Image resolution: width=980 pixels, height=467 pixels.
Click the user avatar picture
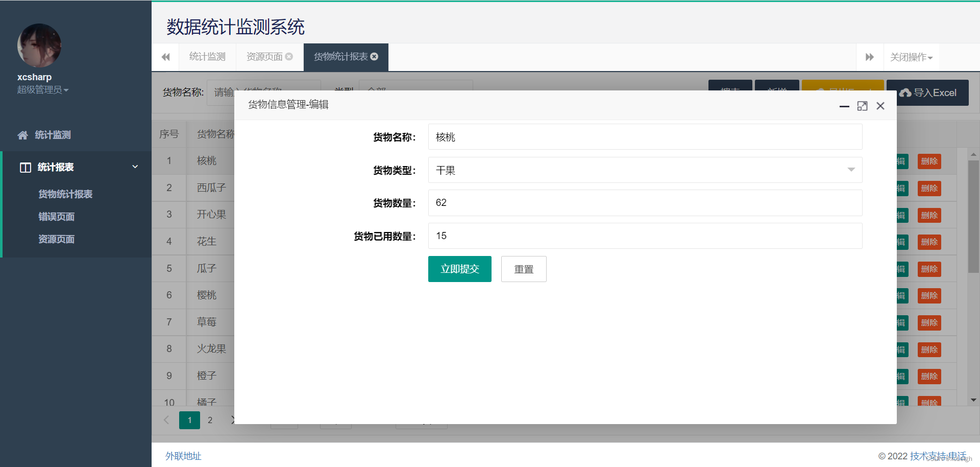pos(39,45)
